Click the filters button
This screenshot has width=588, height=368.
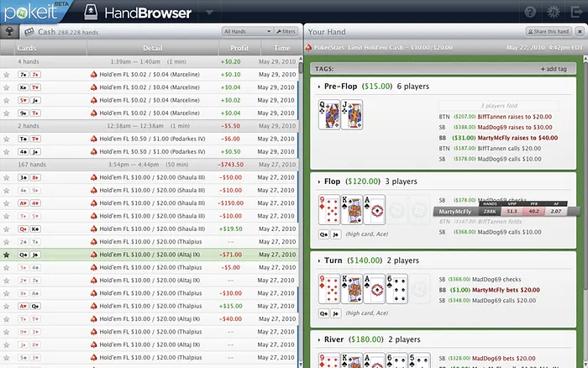click(x=286, y=32)
